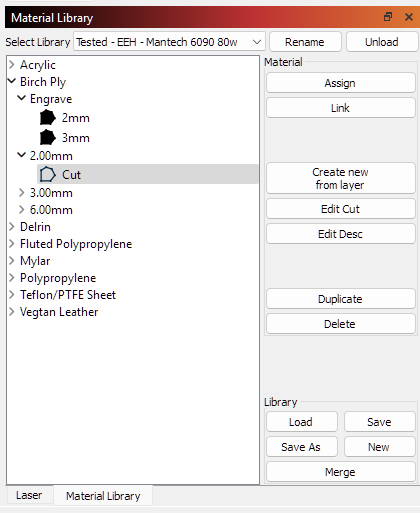Screen dimensions: 420x513
Task: Undock the Material Library panel
Action: tap(388, 17)
